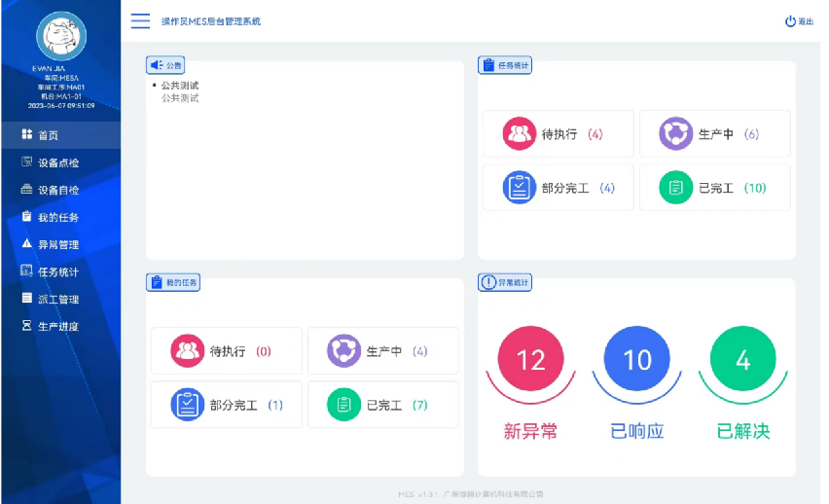The image size is (829, 504).
Task: Click the 异常管理 warning triangle icon
Action: pyautogui.click(x=27, y=244)
